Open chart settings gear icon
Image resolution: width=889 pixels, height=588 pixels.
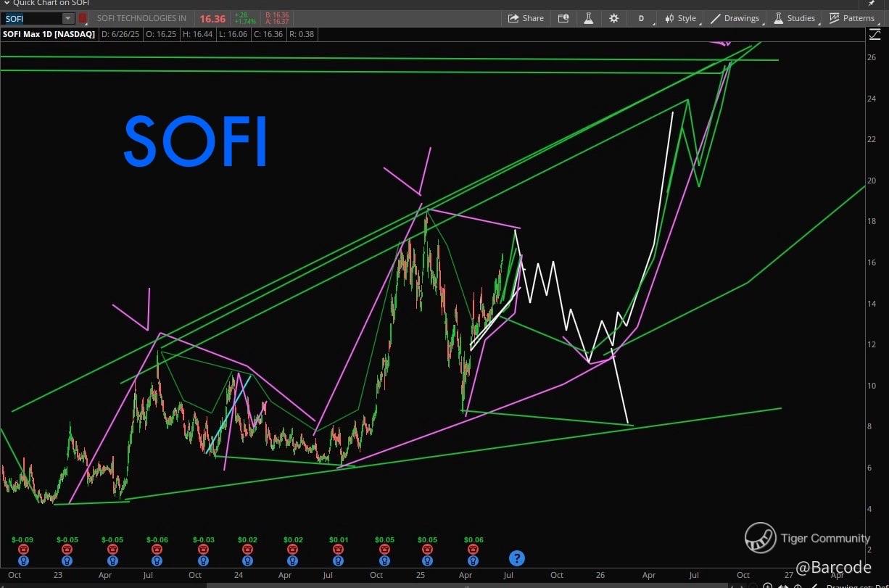click(x=614, y=18)
